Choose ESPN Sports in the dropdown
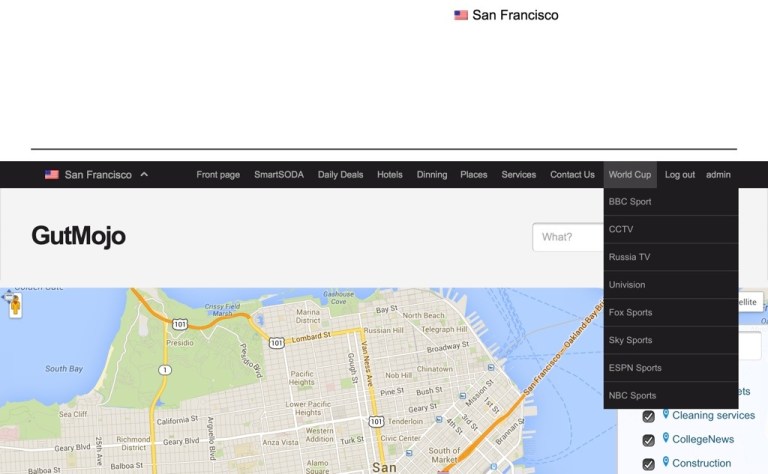 pyautogui.click(x=634, y=368)
